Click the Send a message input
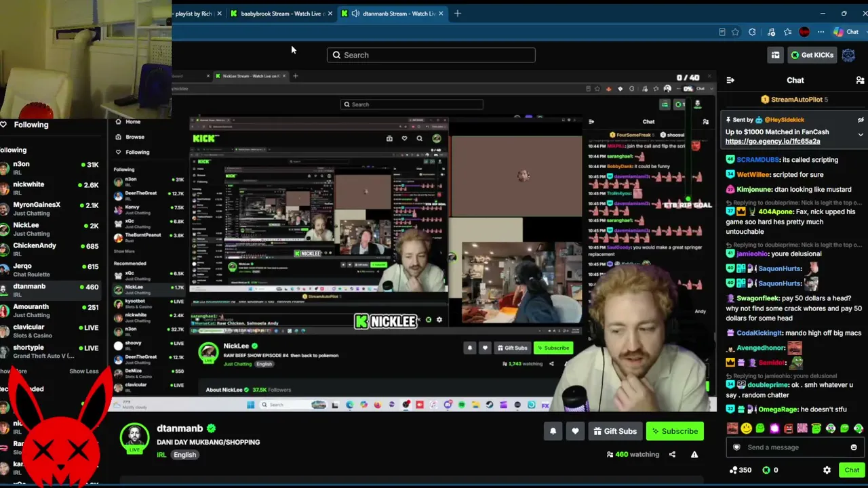This screenshot has width=868, height=488. coord(794,447)
